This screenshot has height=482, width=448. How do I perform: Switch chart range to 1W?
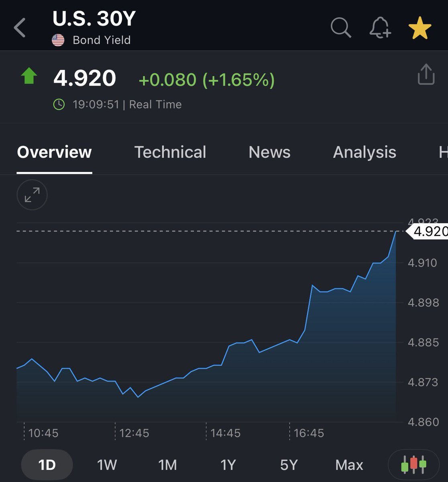(106, 464)
